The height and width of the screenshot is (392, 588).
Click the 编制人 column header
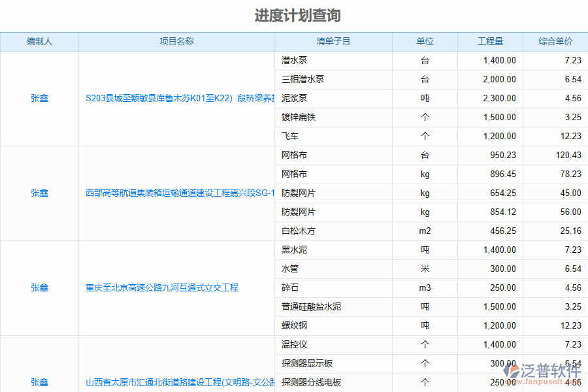click(x=40, y=41)
